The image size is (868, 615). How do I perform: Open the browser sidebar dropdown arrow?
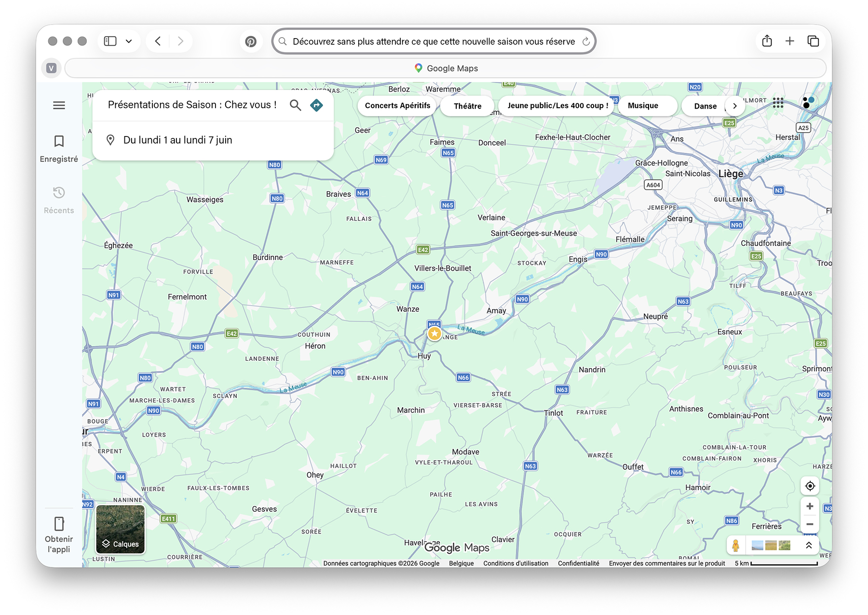[129, 41]
